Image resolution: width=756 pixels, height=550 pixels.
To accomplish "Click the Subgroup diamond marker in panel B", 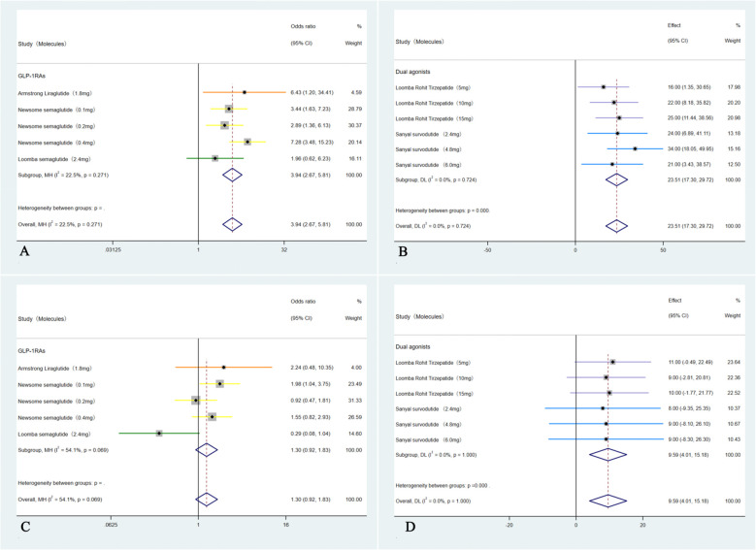I will (616, 179).
